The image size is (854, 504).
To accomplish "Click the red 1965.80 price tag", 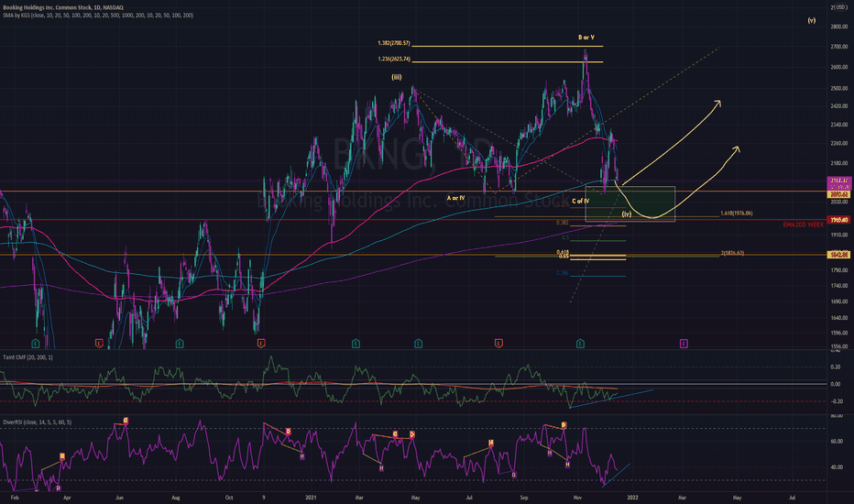I will point(838,220).
